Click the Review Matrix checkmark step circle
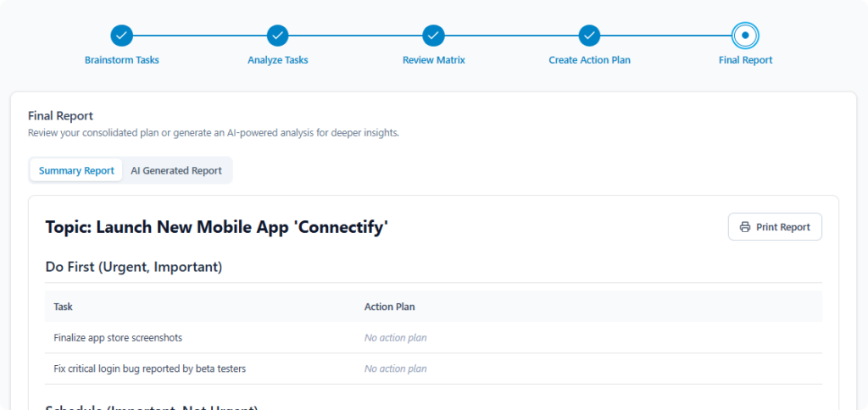Screen dimensions: 868x410 (434, 36)
